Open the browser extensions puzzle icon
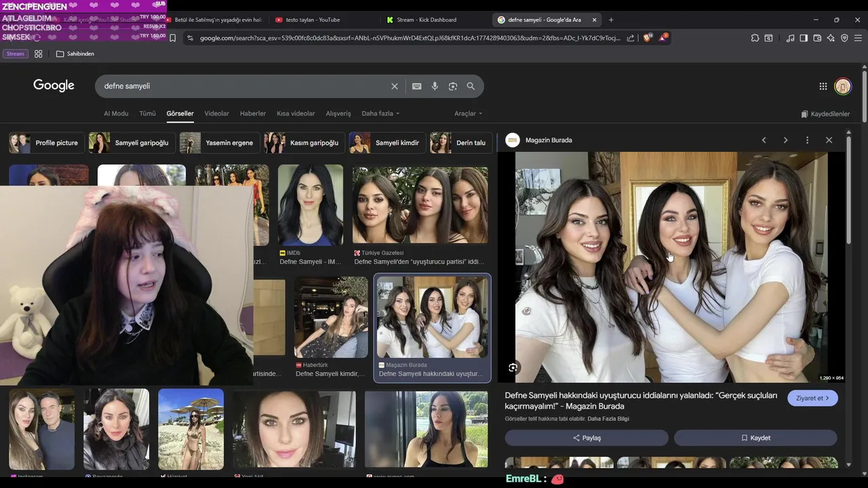The width and height of the screenshot is (868, 488). (x=755, y=38)
